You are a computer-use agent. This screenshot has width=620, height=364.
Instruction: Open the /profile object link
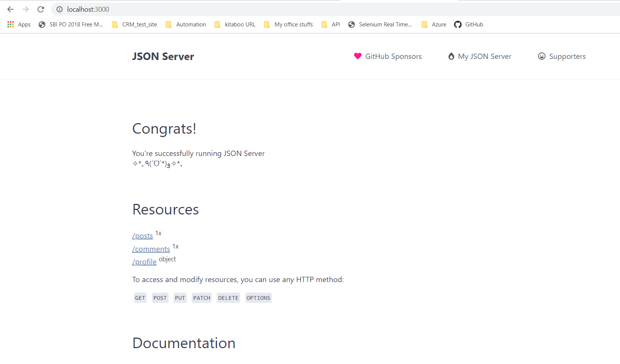click(144, 262)
